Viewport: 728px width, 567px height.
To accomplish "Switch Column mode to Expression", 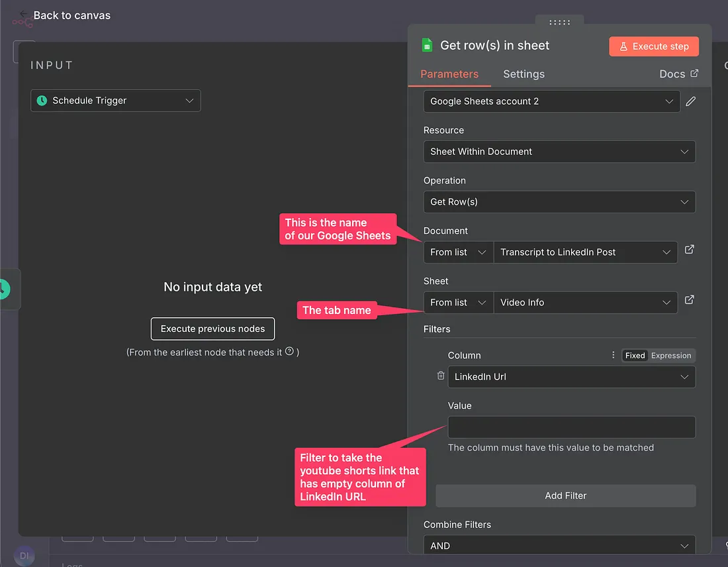I will (671, 356).
